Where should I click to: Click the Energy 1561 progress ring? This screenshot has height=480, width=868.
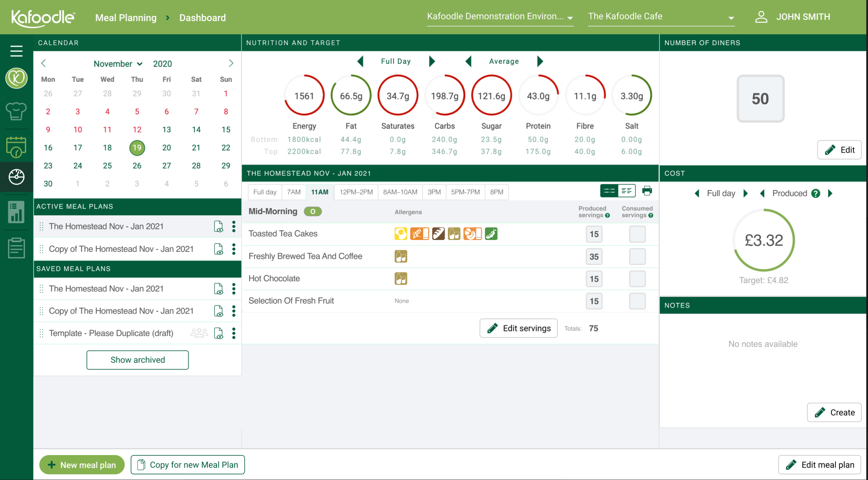click(x=304, y=95)
